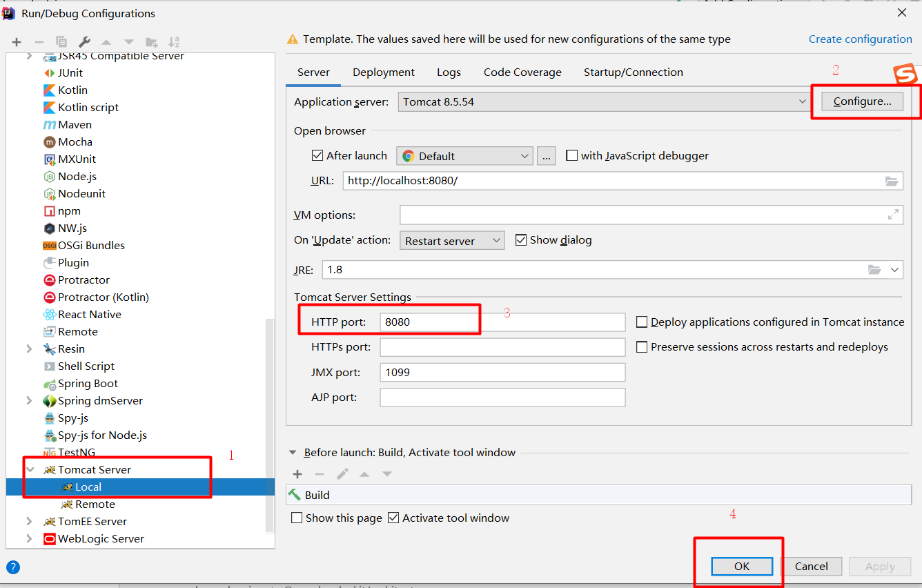Click the Copy Configuration icon
This screenshot has width=922, height=588.
click(61, 42)
